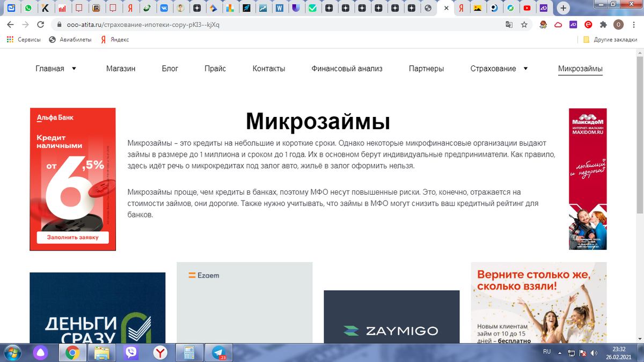This screenshot has width=644, height=362.
Task: Open the Партнеры page
Action: coord(426,69)
